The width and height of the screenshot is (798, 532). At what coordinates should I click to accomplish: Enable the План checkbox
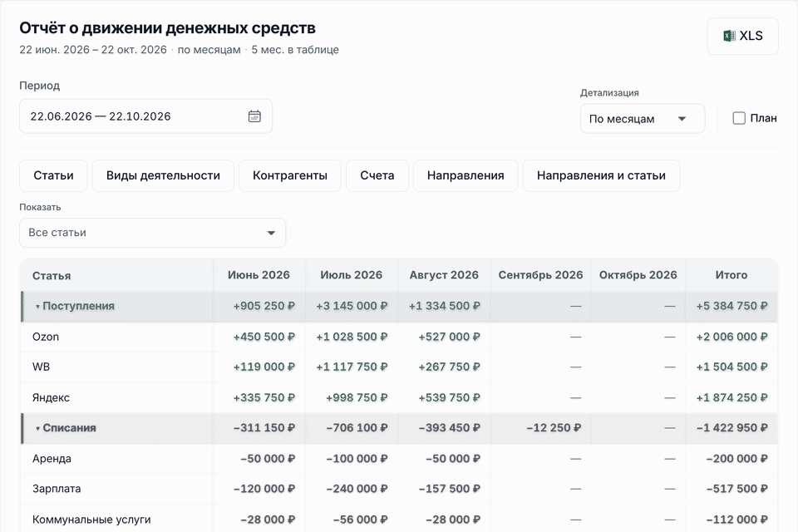coord(739,118)
